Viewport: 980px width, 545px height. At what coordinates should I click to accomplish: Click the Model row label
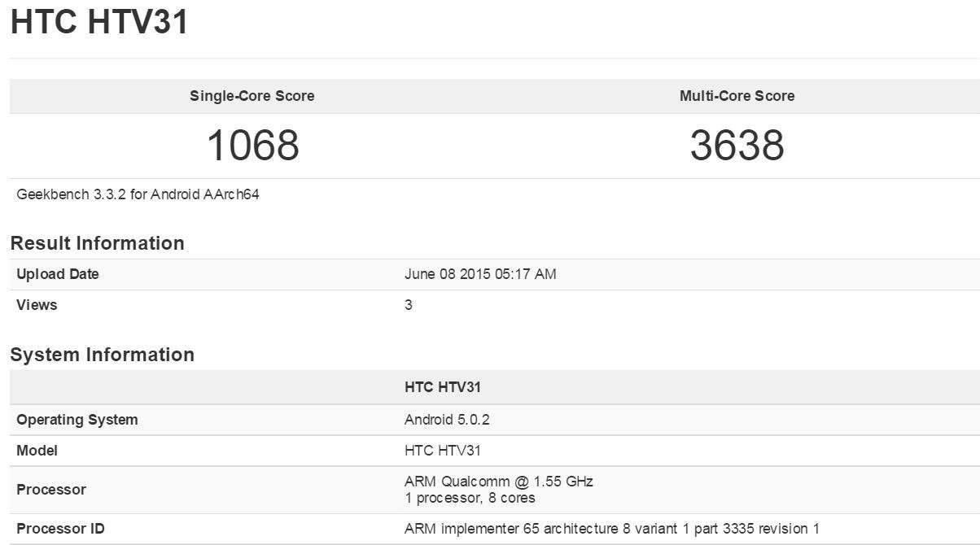pyautogui.click(x=37, y=450)
